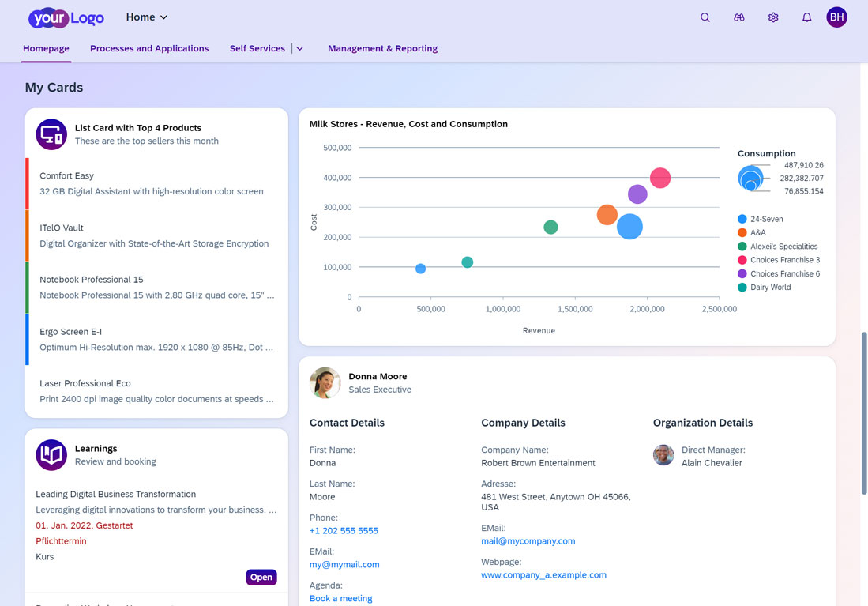Expand the Self Services chevron arrow
This screenshot has width=868, height=606.
point(300,49)
